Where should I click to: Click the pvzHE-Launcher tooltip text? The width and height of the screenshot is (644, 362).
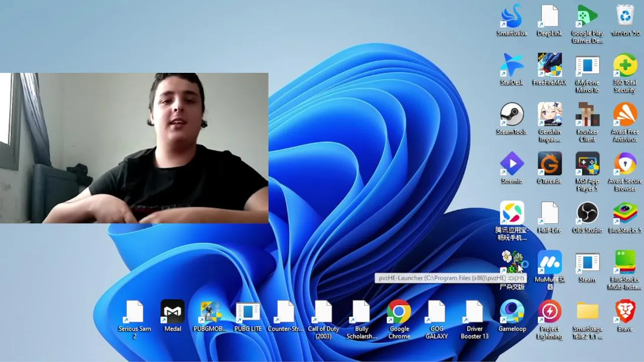tap(450, 278)
